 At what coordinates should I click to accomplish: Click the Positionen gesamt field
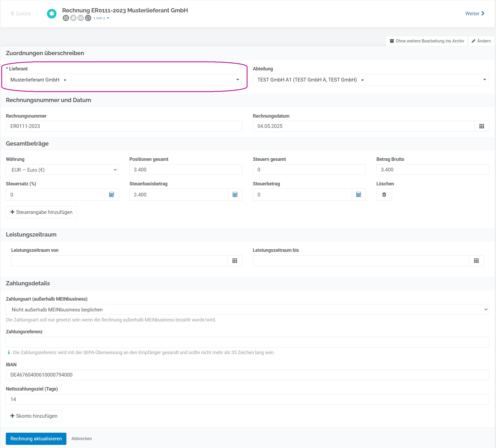(x=186, y=170)
